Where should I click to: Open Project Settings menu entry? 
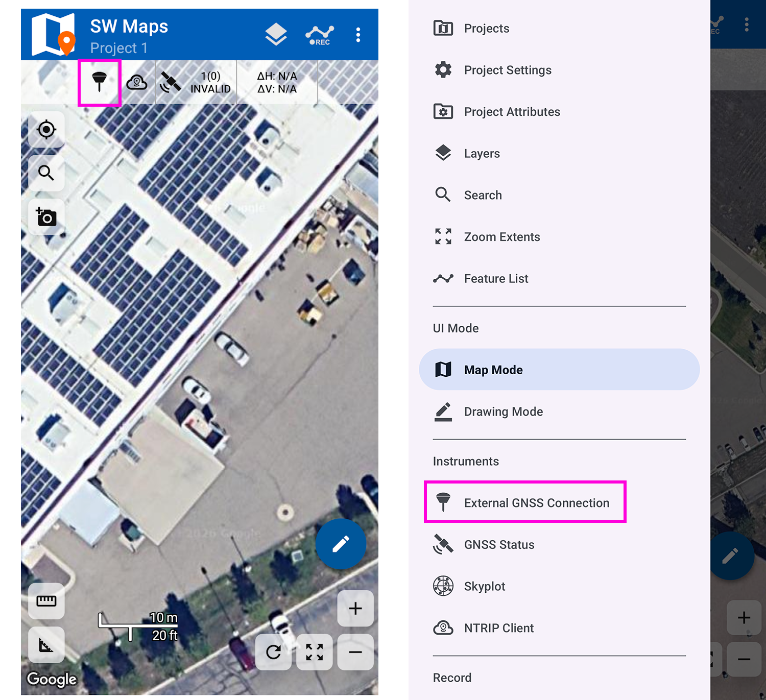click(x=559, y=70)
